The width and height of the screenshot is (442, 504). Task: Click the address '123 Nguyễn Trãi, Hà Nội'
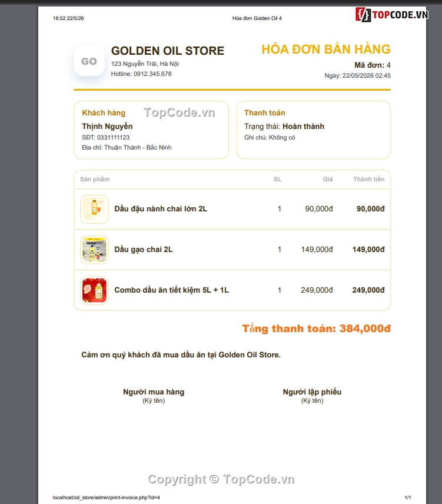tap(145, 64)
